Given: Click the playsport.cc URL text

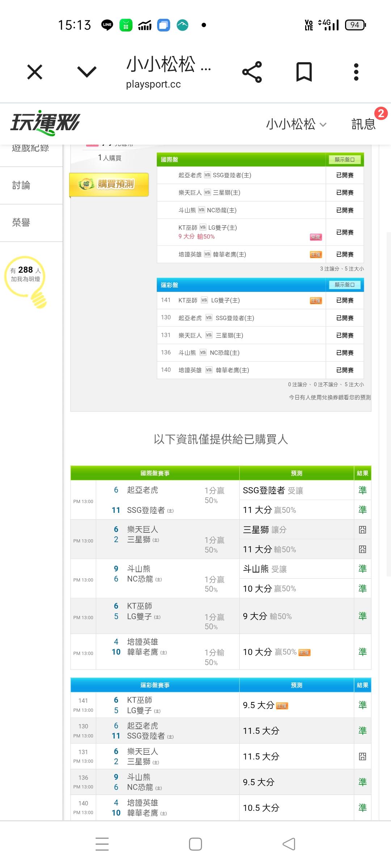Looking at the screenshot, I should 153,84.
